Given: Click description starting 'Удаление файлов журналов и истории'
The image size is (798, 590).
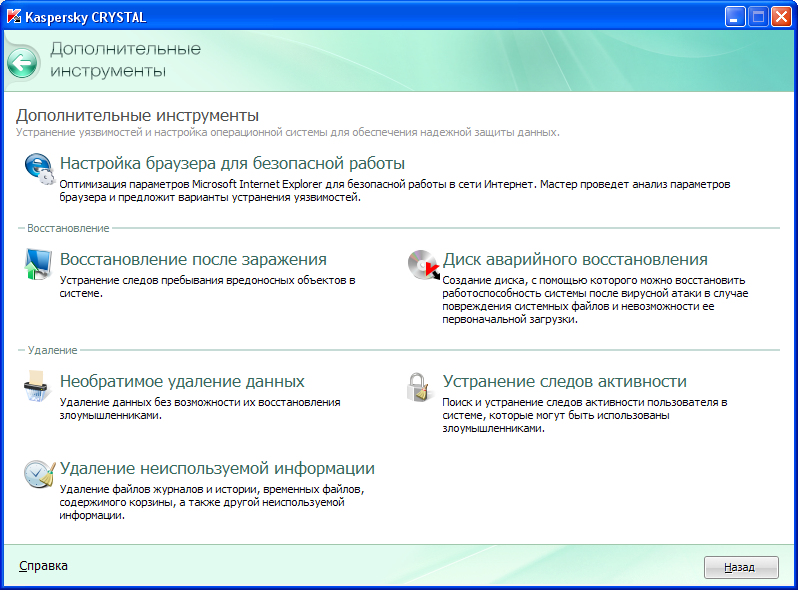Looking at the screenshot, I should 212,502.
